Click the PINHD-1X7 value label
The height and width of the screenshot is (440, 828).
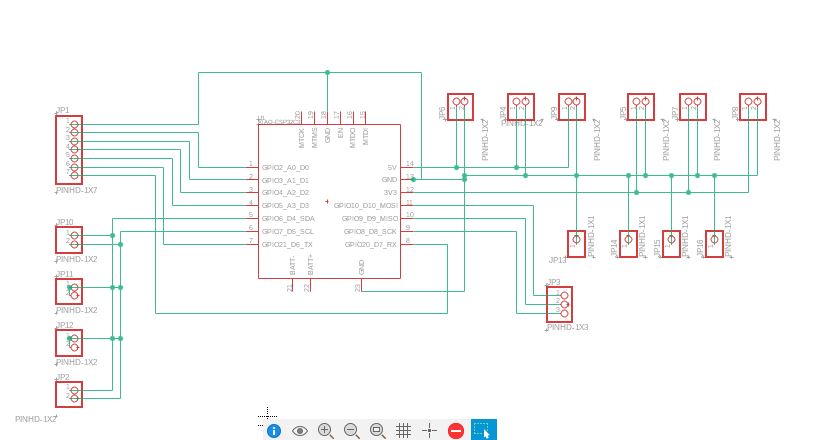point(77,190)
